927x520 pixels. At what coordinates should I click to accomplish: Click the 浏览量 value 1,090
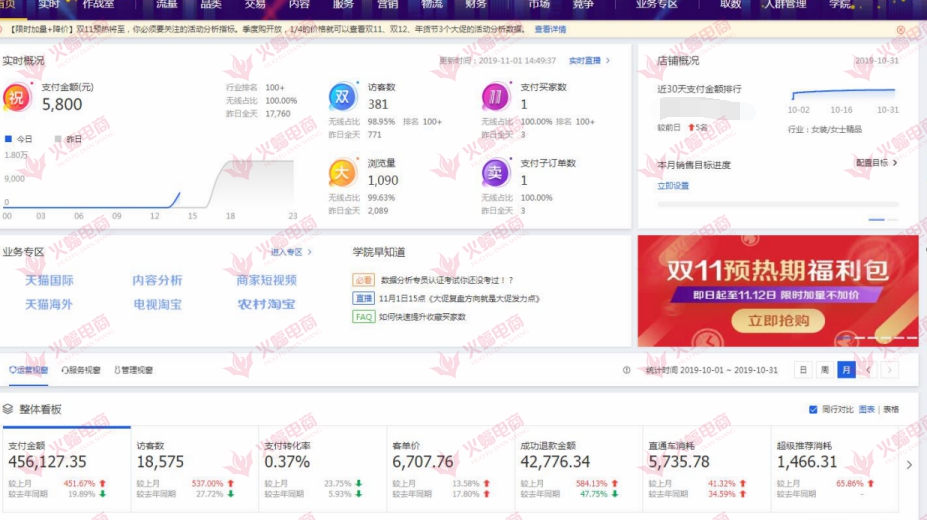tap(383, 180)
